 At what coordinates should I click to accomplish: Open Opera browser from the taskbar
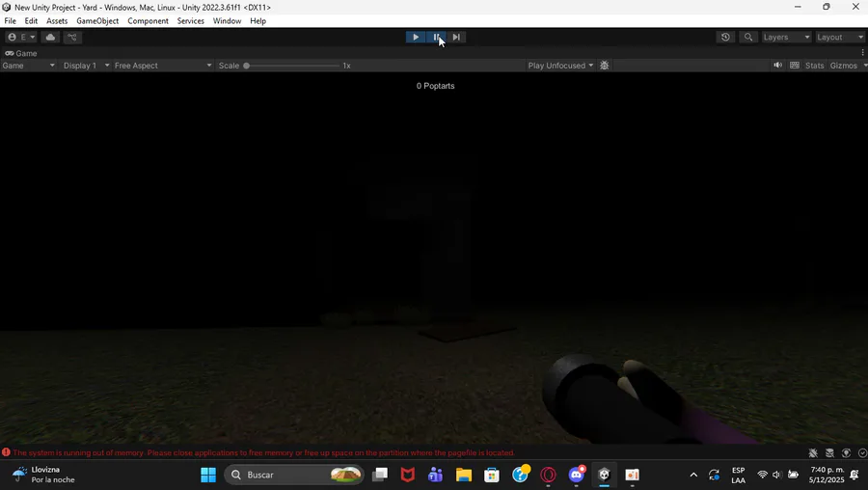(x=548, y=475)
